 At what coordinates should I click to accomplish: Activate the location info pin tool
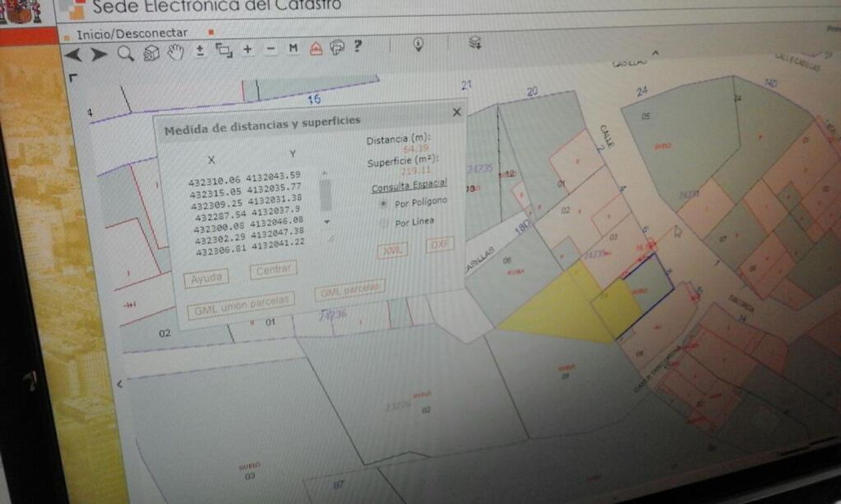[418, 44]
